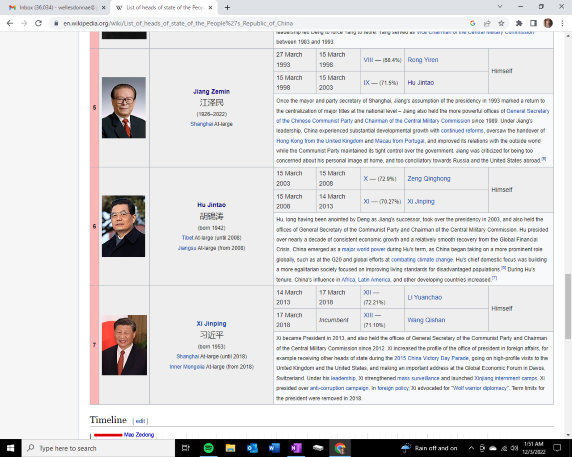
Task: Launch Spotify from the taskbar
Action: [x=208, y=448]
